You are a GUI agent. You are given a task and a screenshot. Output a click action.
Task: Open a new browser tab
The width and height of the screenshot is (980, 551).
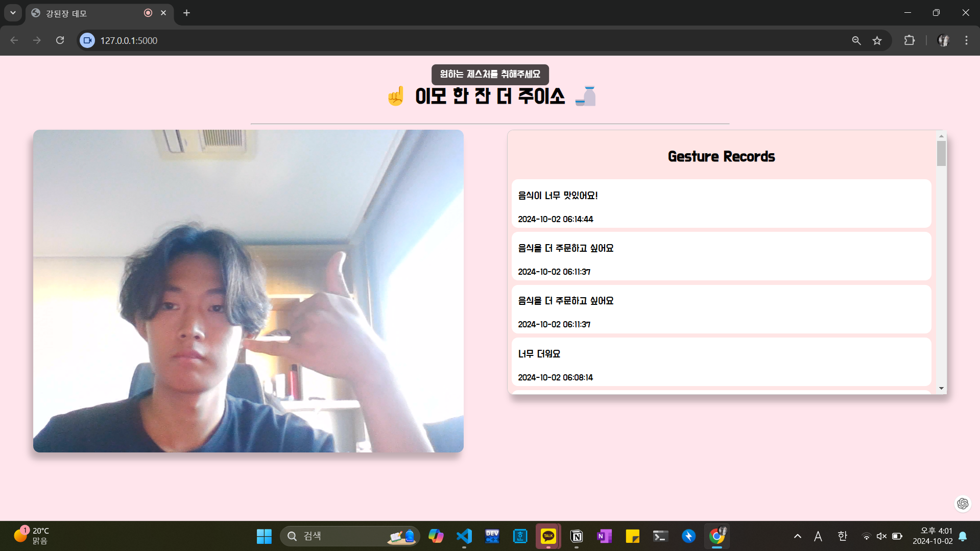click(186, 13)
